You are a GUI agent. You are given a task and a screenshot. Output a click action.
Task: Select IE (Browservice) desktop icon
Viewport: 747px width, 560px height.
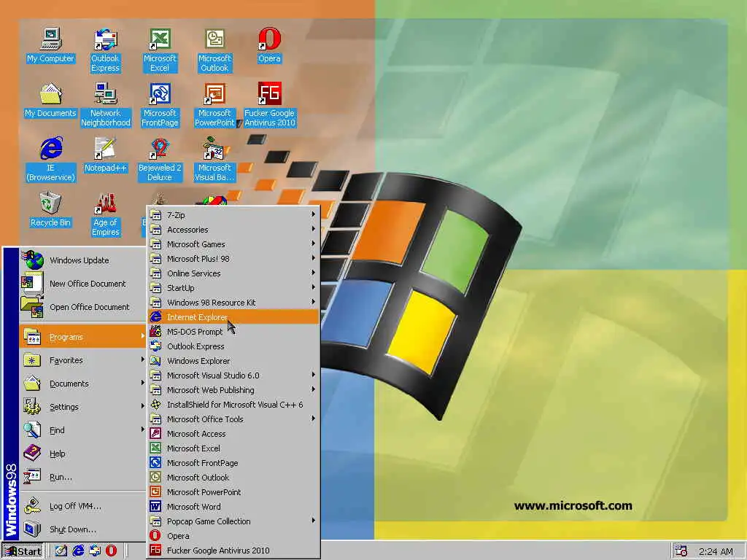coord(50,160)
